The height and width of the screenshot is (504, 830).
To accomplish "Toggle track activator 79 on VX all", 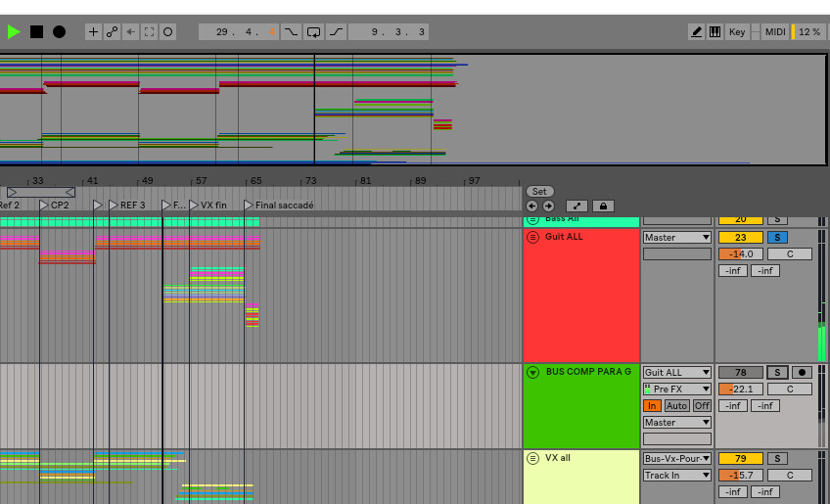I will [741, 458].
